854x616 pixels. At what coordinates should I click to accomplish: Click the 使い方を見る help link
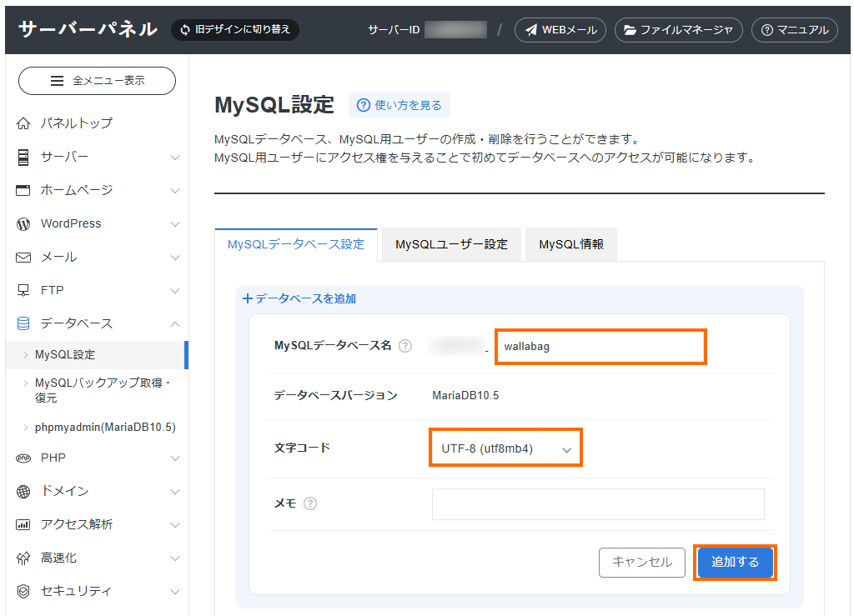[x=399, y=106]
